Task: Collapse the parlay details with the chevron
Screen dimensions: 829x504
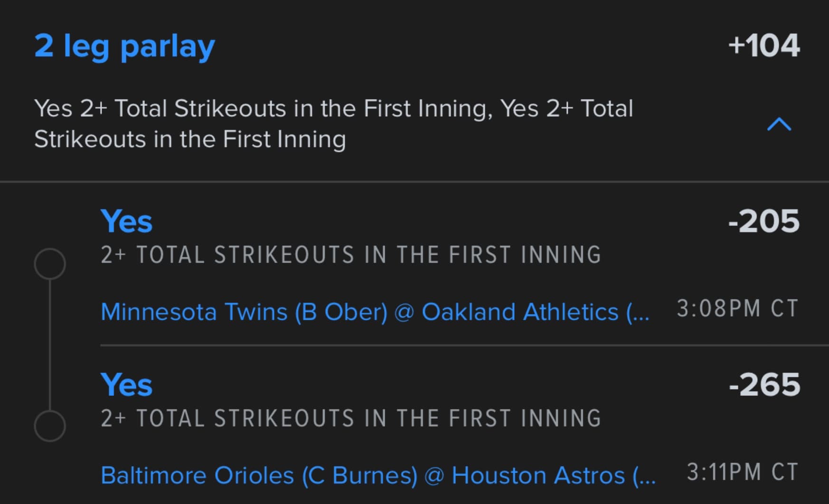Action: pyautogui.click(x=779, y=124)
